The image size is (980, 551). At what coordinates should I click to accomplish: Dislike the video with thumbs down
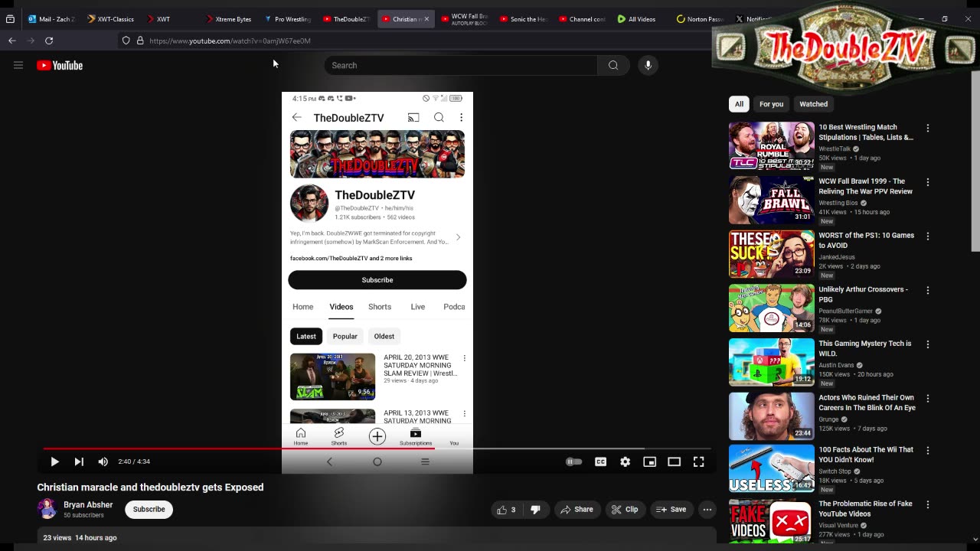coord(536,509)
